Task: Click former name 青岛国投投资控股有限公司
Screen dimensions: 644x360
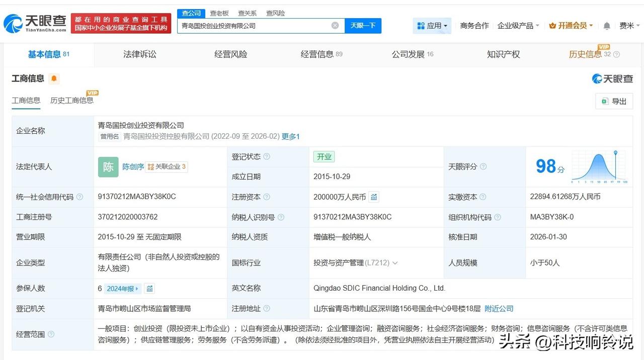Action: [167, 136]
